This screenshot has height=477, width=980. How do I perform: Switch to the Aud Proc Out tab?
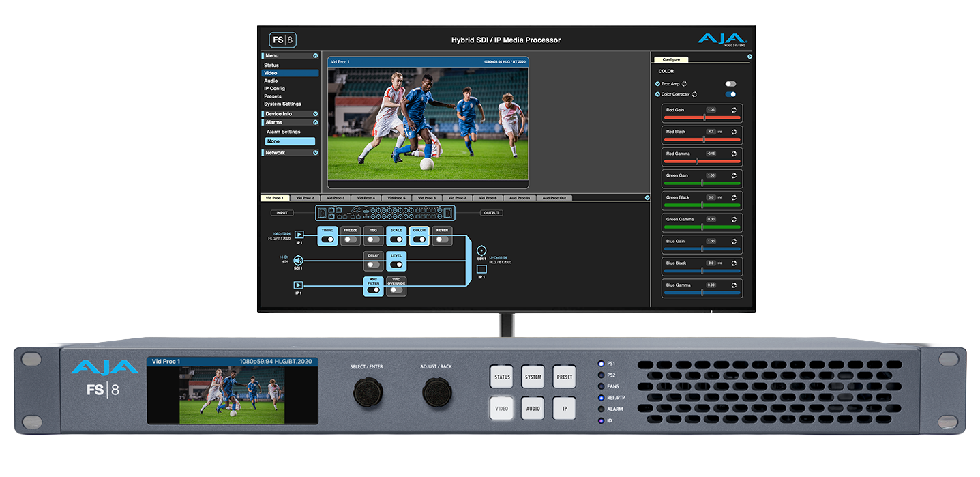pos(554,198)
